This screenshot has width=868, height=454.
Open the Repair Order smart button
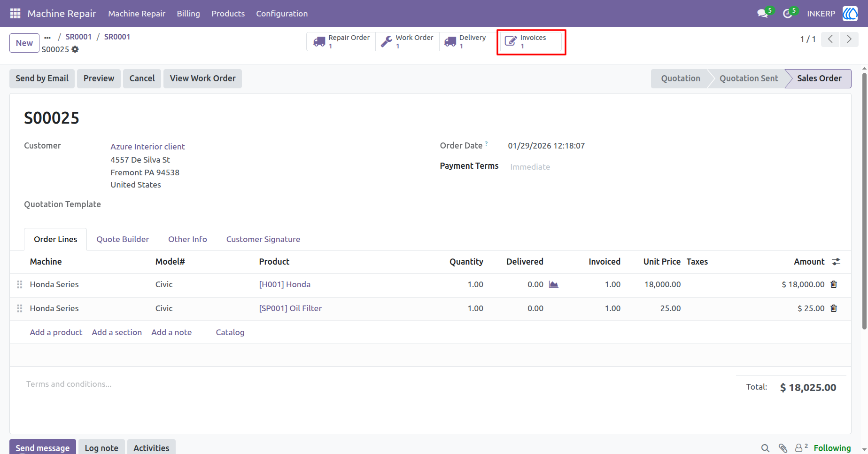pos(341,42)
